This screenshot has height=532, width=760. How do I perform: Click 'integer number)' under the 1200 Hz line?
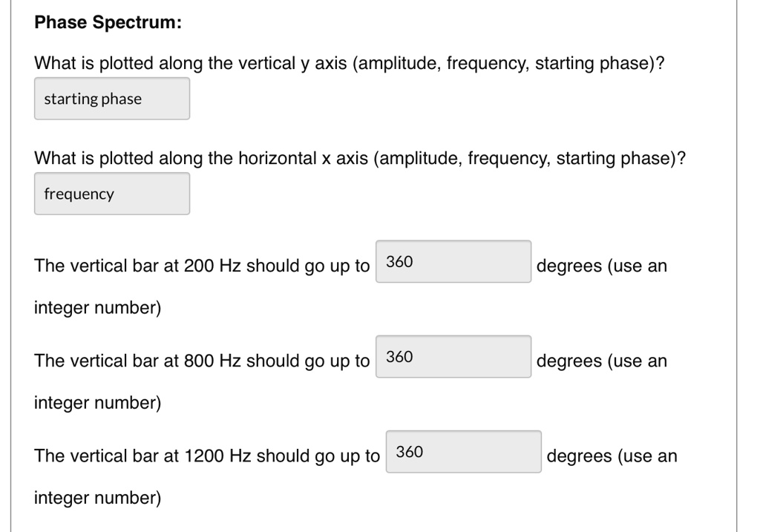(97, 498)
